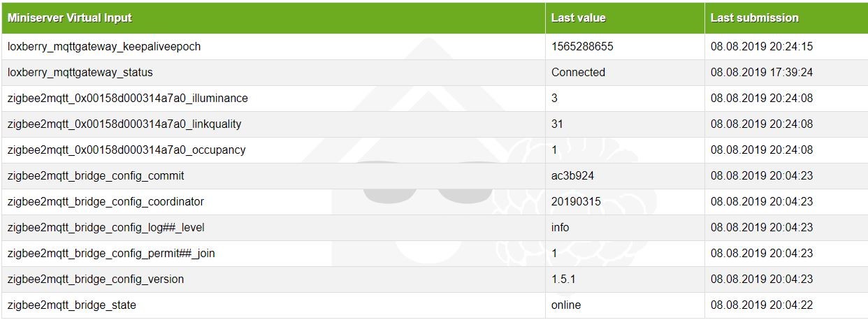
Task: Click the 'Miniserver Virtual Input' column header
Action: click(x=70, y=17)
